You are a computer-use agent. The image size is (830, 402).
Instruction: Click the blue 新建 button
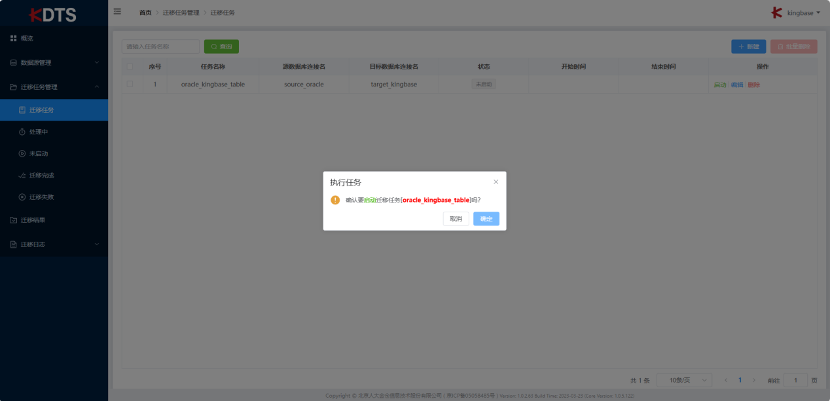(x=748, y=47)
